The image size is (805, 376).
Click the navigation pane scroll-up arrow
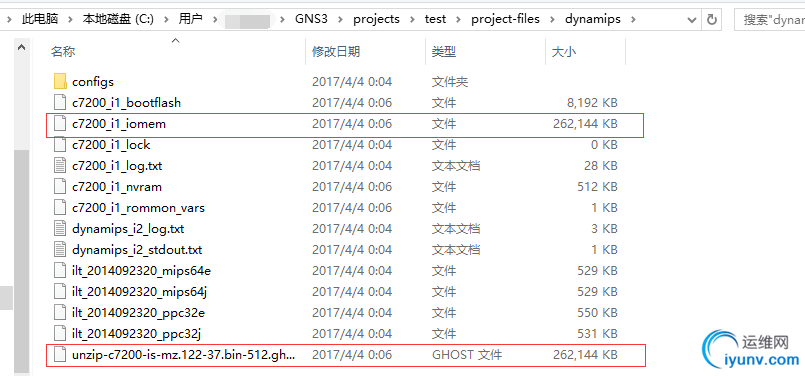coord(21,47)
